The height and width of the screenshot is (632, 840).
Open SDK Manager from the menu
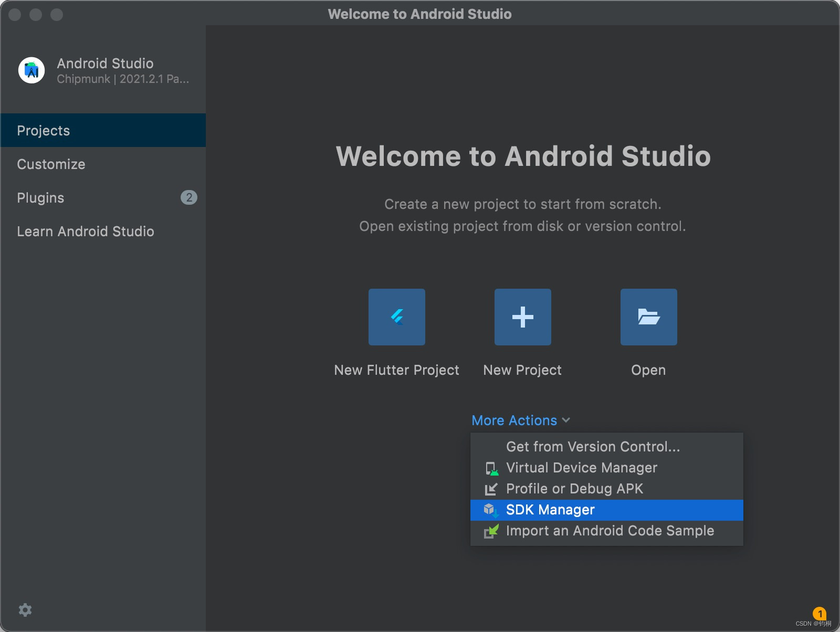[607, 510]
